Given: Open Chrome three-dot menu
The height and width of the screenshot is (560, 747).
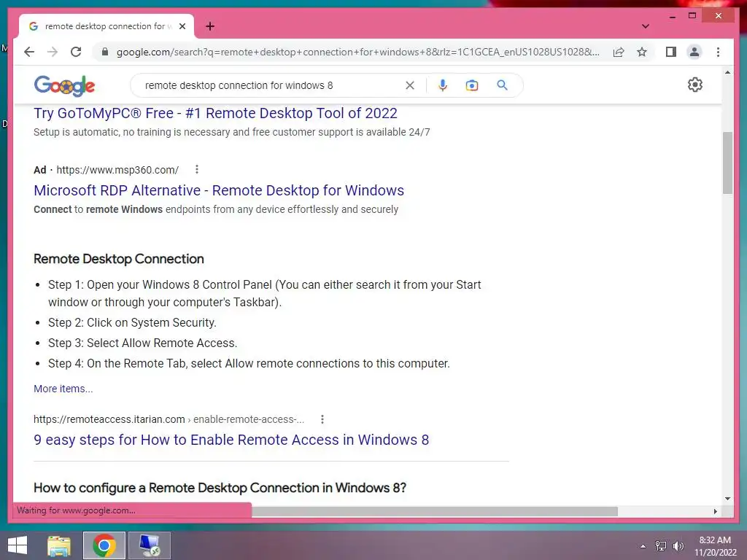Looking at the screenshot, I should (x=718, y=52).
